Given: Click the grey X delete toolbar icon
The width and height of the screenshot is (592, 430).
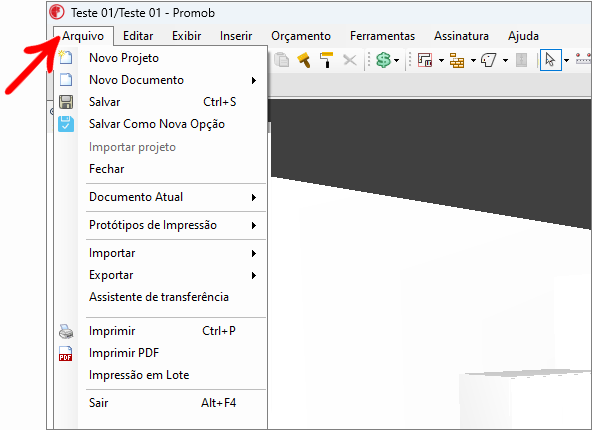Looking at the screenshot, I should (x=350, y=60).
